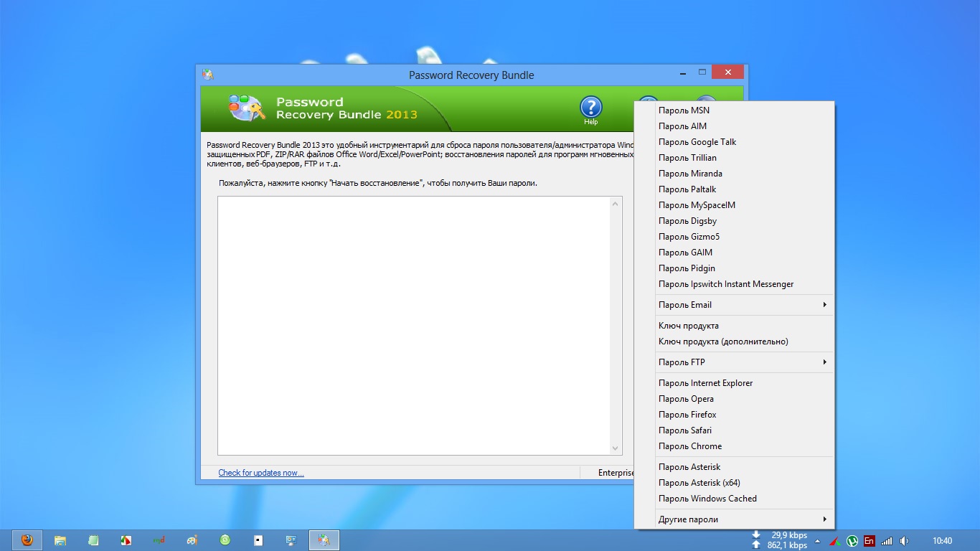The width and height of the screenshot is (980, 551).
Task: Click Пароль Asterisk menu item
Action: pos(735,467)
